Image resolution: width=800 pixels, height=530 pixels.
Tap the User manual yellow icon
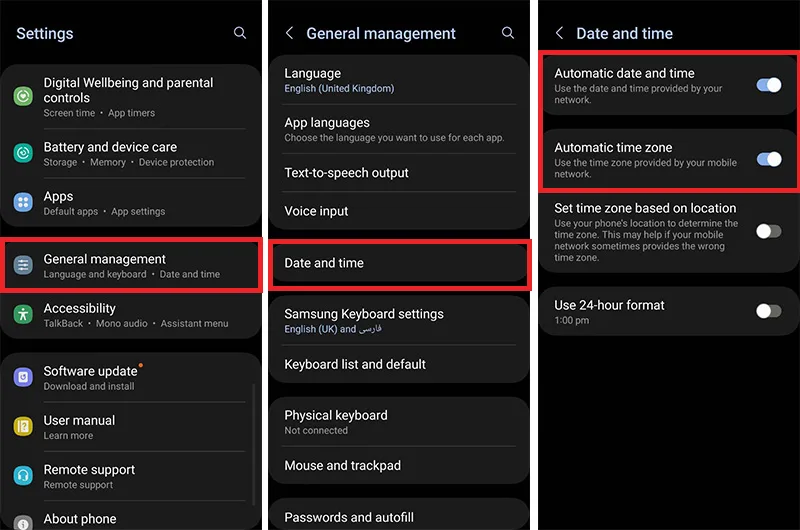click(23, 426)
